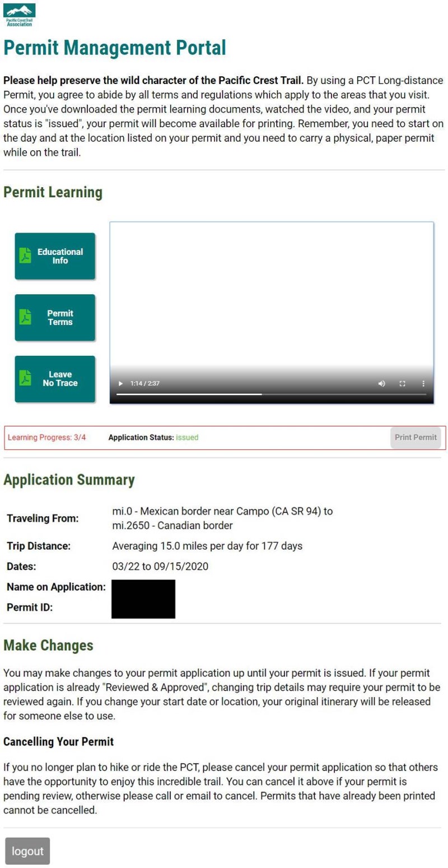Open the Permit Terms document
The image size is (448, 868).
coord(55,318)
